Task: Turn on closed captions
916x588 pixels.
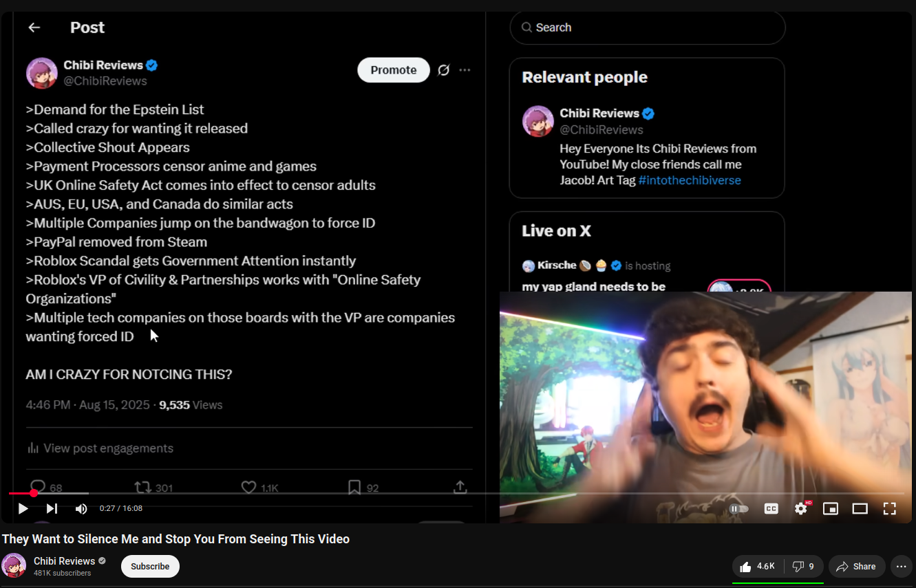Action: pyautogui.click(x=771, y=509)
